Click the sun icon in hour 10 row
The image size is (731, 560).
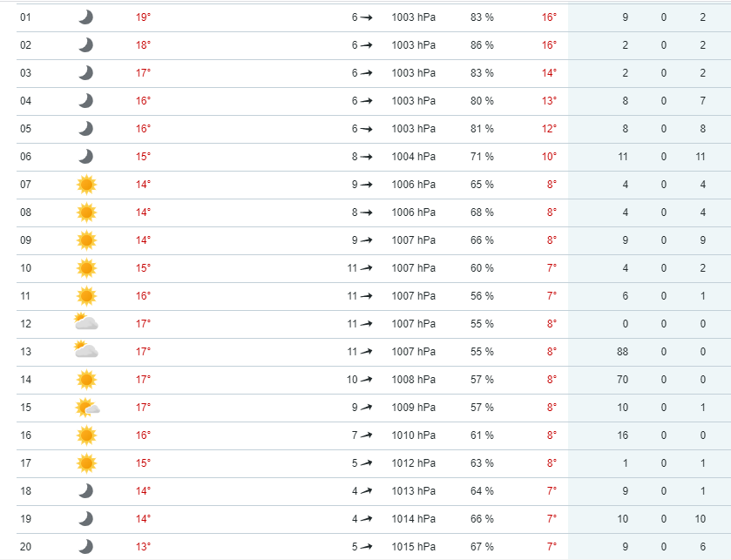click(85, 268)
